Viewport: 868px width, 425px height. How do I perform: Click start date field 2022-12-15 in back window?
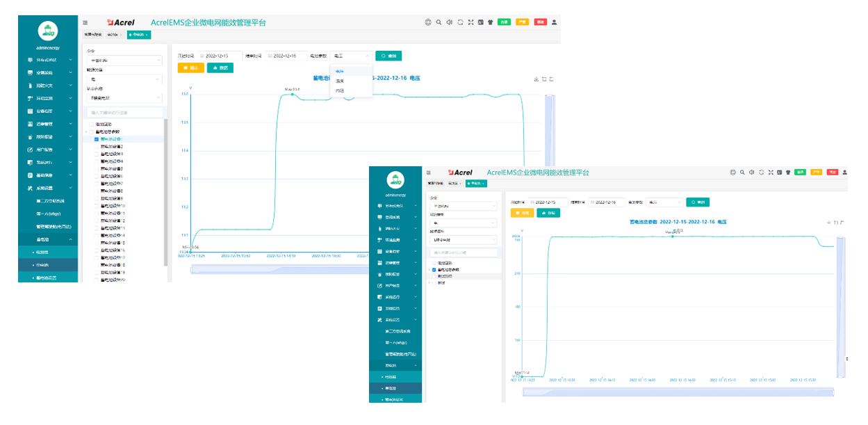pos(220,56)
